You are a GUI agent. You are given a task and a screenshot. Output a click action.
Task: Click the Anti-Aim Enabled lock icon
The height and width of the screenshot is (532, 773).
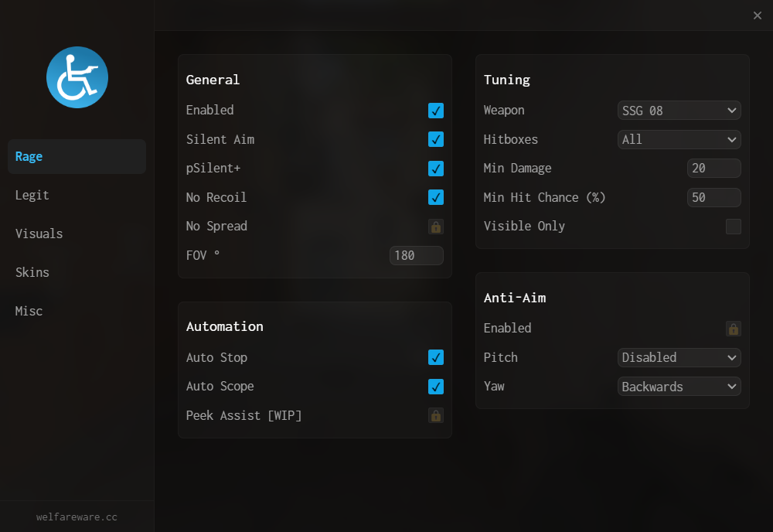[734, 329]
